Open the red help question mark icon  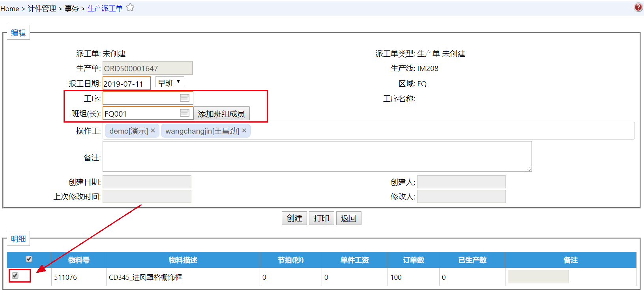tap(638, 7)
